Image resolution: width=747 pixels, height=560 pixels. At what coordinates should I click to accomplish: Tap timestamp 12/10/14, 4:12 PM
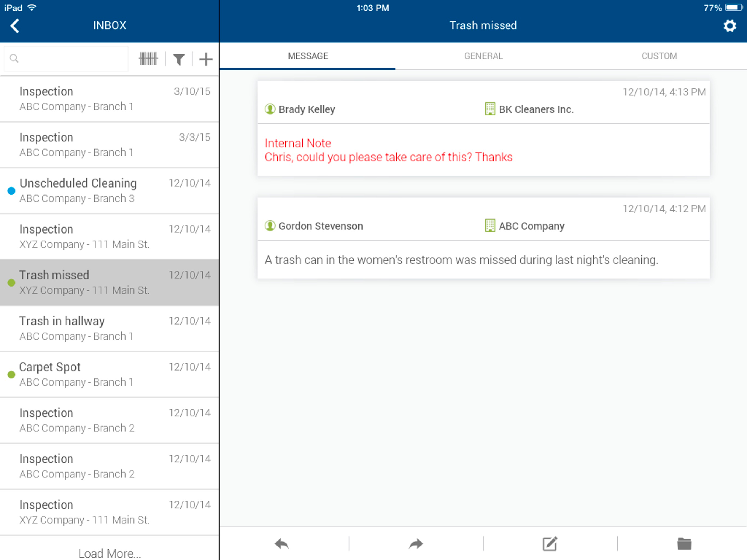pos(664,208)
